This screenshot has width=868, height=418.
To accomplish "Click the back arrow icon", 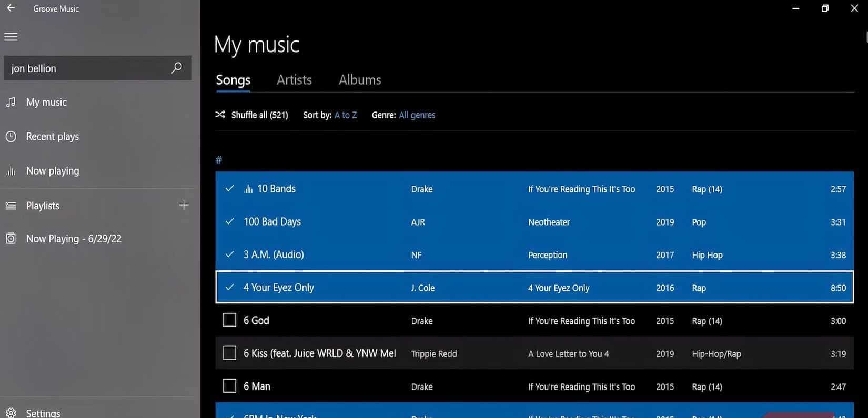I will click(11, 8).
